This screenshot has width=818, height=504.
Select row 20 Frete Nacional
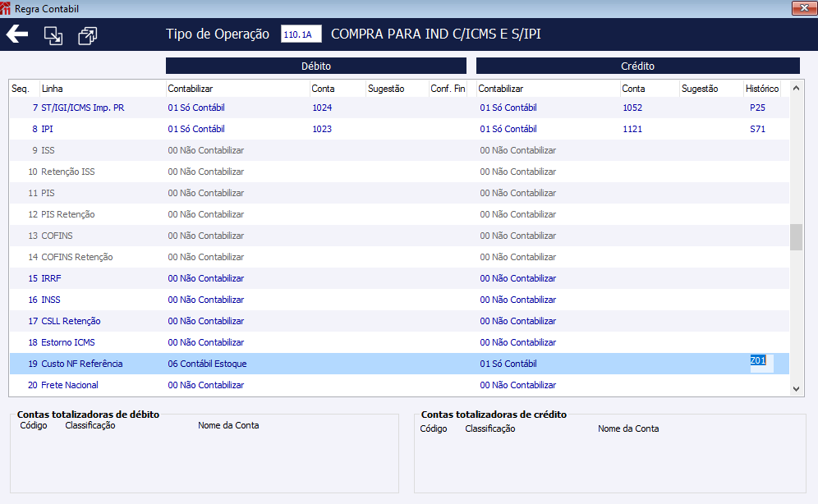(399, 385)
